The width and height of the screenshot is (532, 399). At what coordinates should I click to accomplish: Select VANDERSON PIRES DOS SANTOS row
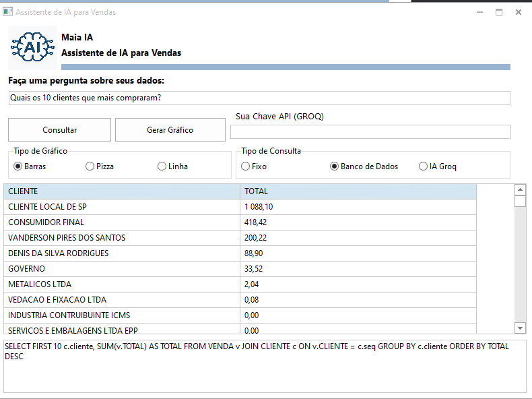pos(240,238)
